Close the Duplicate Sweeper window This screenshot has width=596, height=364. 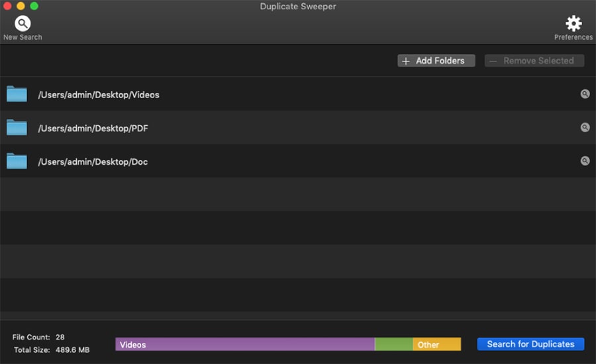7,6
